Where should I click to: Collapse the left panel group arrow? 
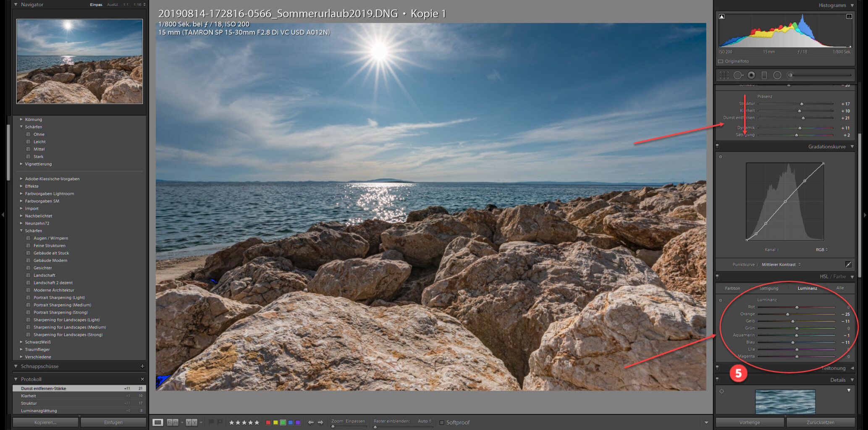3,215
